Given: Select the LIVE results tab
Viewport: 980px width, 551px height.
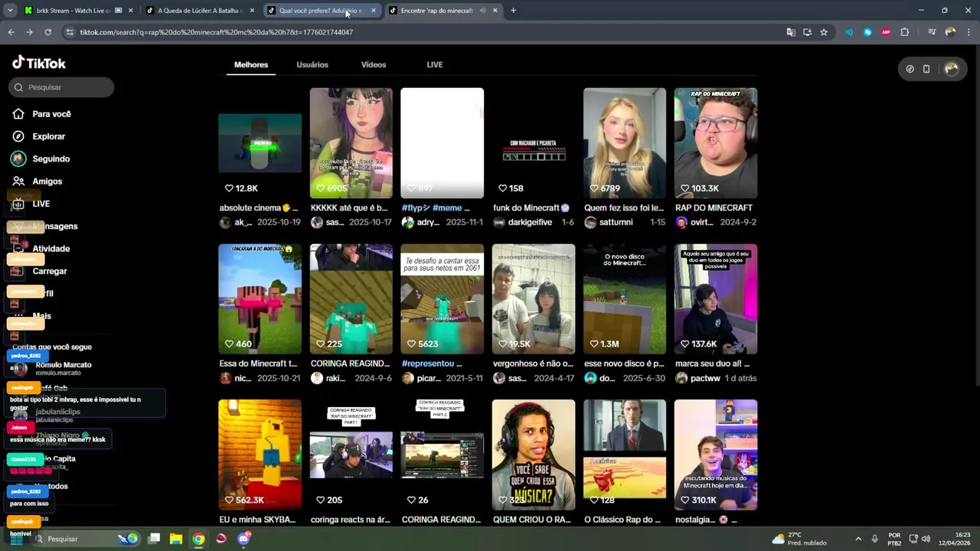Looking at the screenshot, I should click(435, 65).
